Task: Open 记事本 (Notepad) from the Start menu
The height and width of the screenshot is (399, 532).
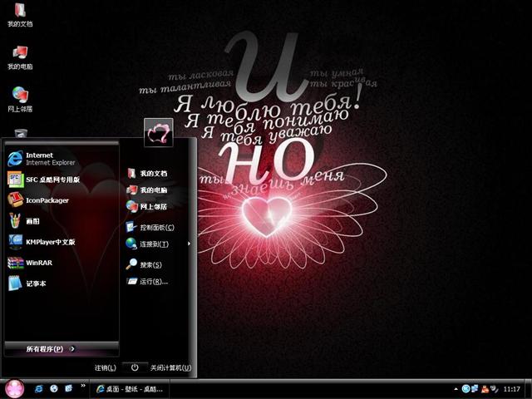Action: point(62,283)
